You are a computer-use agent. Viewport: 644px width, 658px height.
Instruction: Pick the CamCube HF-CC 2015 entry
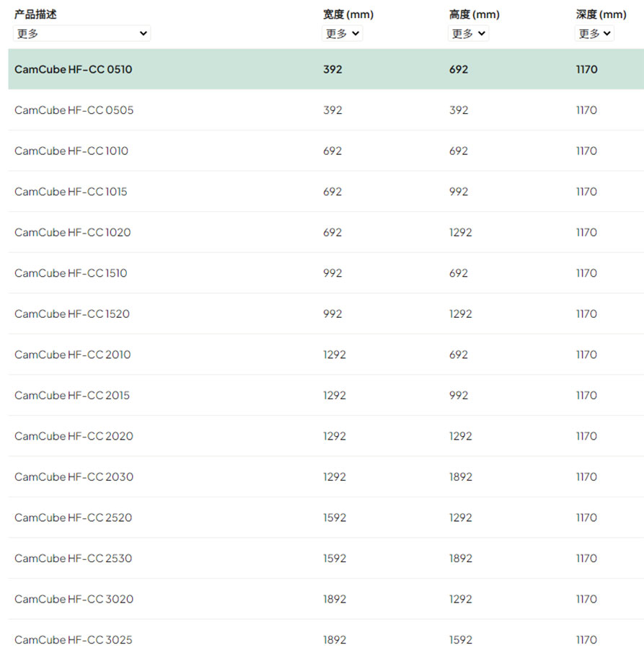[x=326, y=395]
